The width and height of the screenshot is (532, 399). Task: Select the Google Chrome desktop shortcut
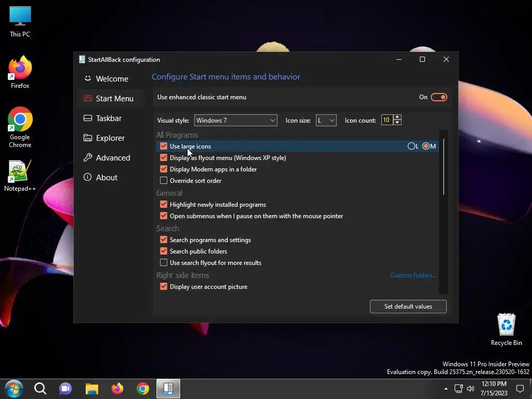pyautogui.click(x=20, y=127)
